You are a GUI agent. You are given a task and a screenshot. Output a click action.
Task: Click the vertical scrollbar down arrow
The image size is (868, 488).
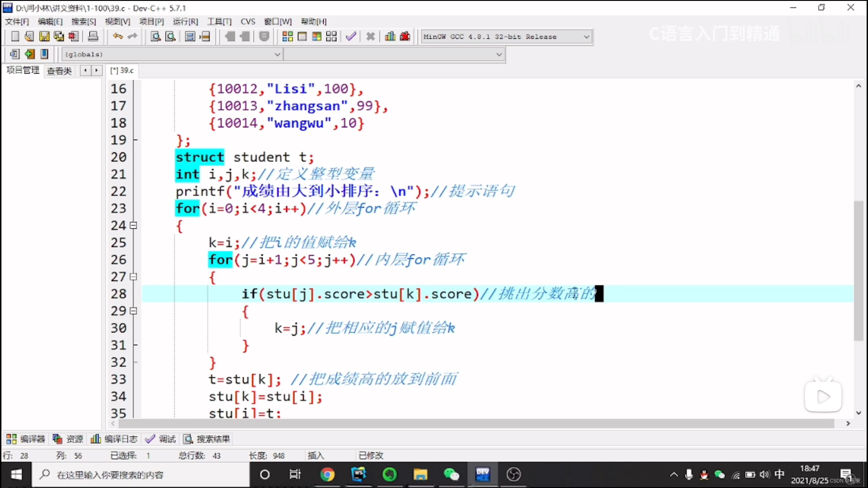click(859, 413)
